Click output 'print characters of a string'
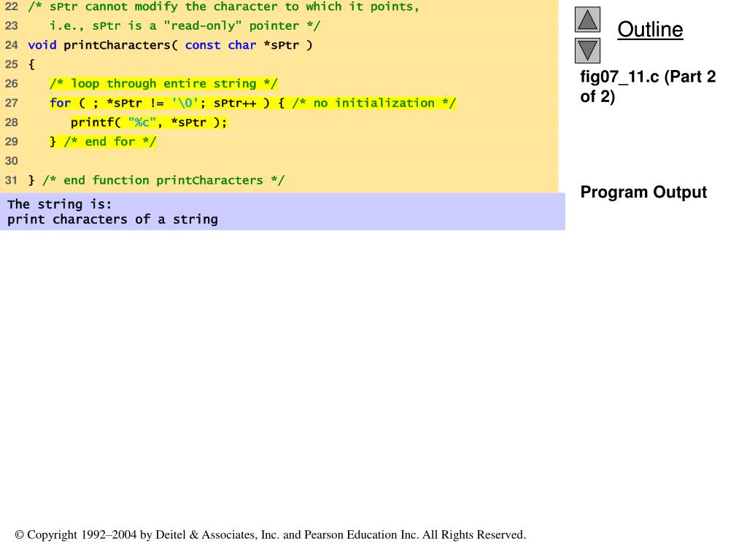 click(112, 219)
